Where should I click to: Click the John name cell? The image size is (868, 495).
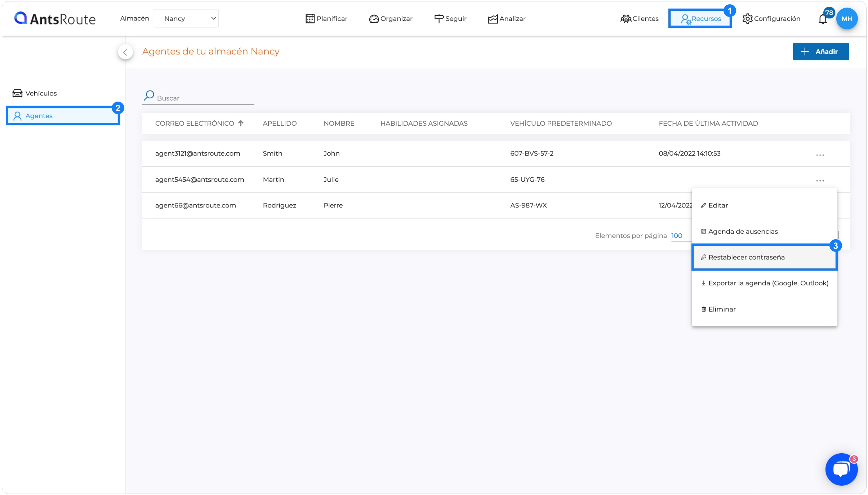pyautogui.click(x=331, y=153)
